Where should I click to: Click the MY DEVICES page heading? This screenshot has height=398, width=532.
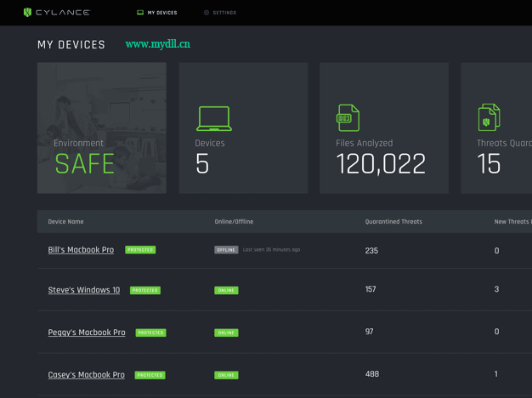pyautogui.click(x=71, y=45)
